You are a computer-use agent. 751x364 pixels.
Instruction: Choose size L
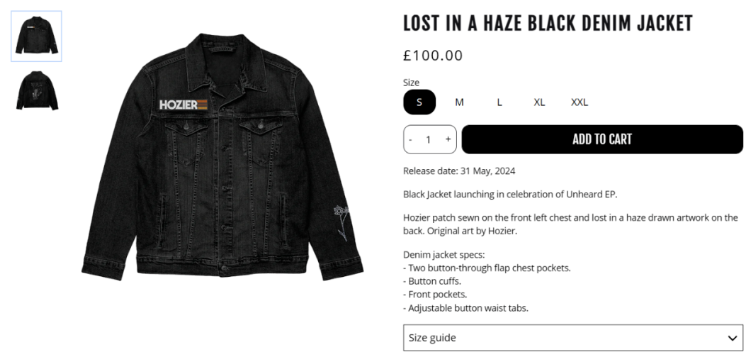[x=500, y=102]
